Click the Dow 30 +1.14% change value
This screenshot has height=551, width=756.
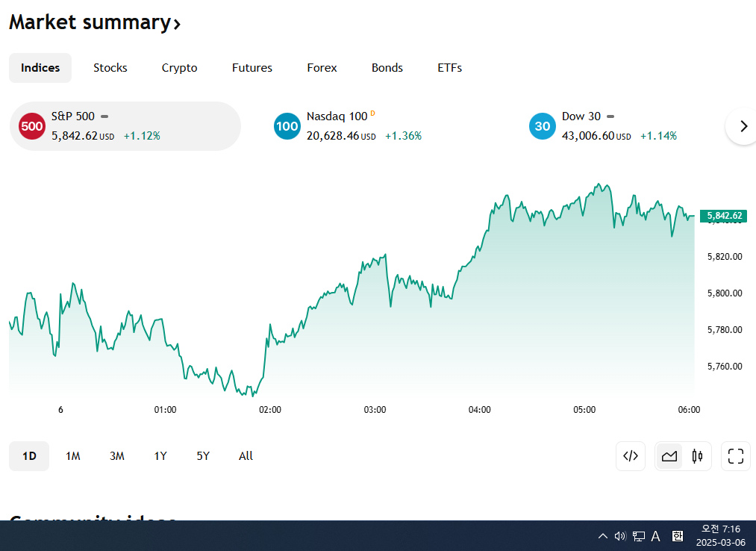click(x=658, y=136)
